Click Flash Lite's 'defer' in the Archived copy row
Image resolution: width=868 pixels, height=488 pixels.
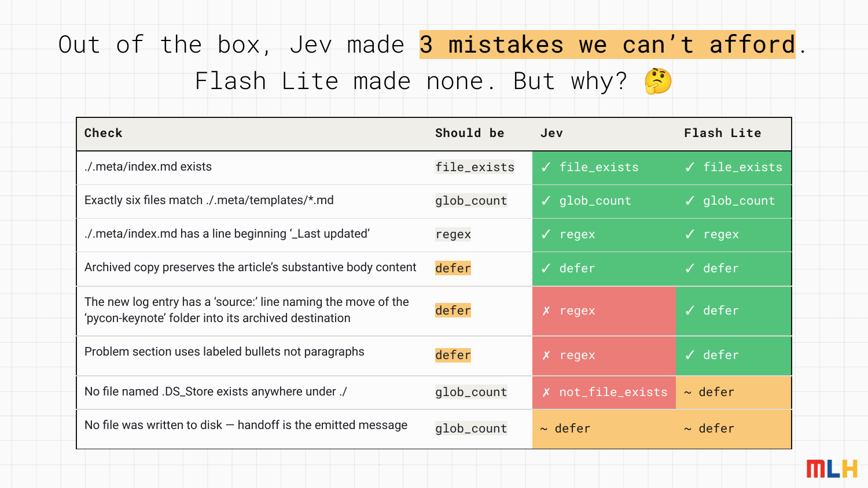733,269
